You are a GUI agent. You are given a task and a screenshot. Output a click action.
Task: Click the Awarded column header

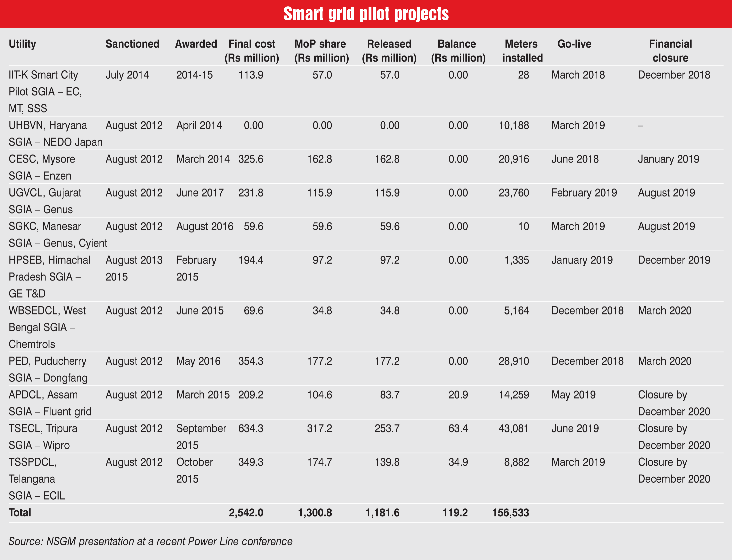(196, 44)
